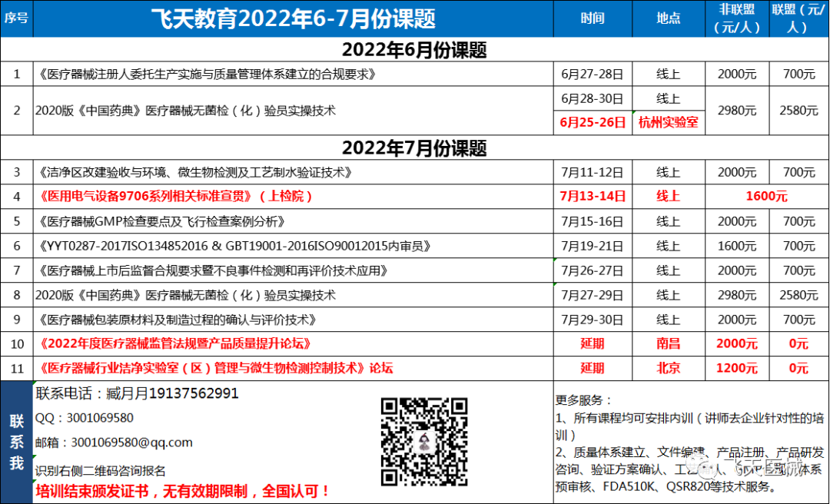This screenshot has height=504, width=830.
Task: Click the 南昌 location cell
Action: click(669, 343)
